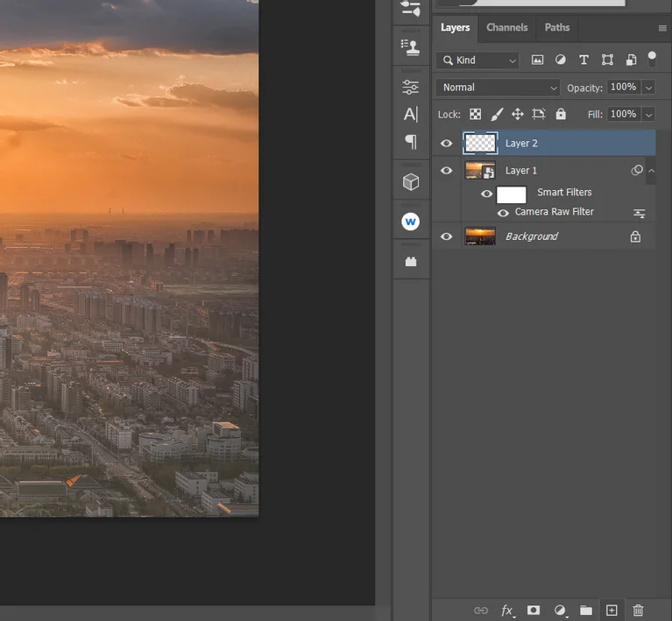Create a new group folder icon
Image resolution: width=672 pixels, height=621 pixels.
[x=585, y=610]
